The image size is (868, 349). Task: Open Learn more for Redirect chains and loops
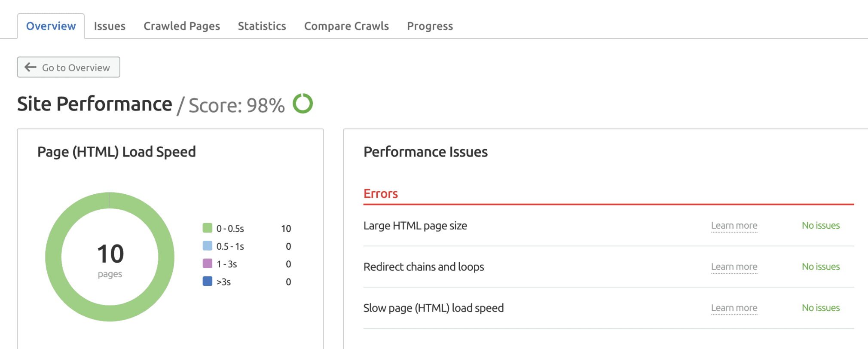(734, 266)
